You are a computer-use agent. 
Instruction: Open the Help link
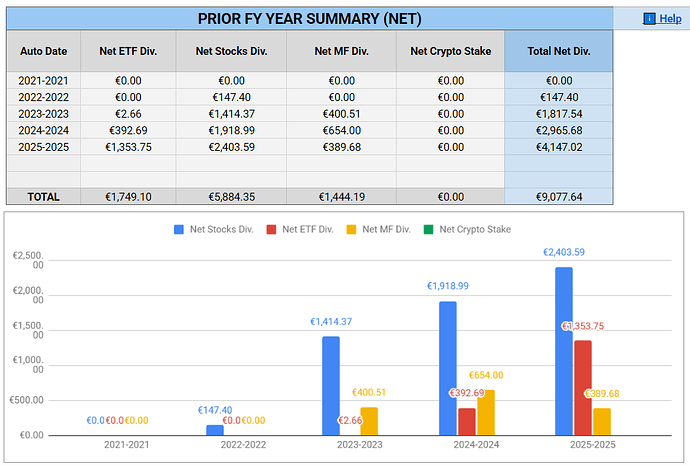pos(670,18)
